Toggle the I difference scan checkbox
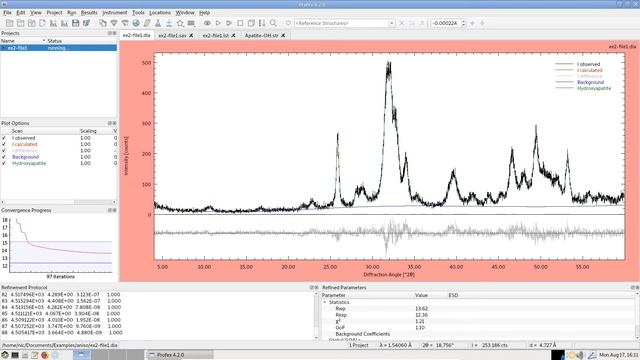 coord(4,151)
